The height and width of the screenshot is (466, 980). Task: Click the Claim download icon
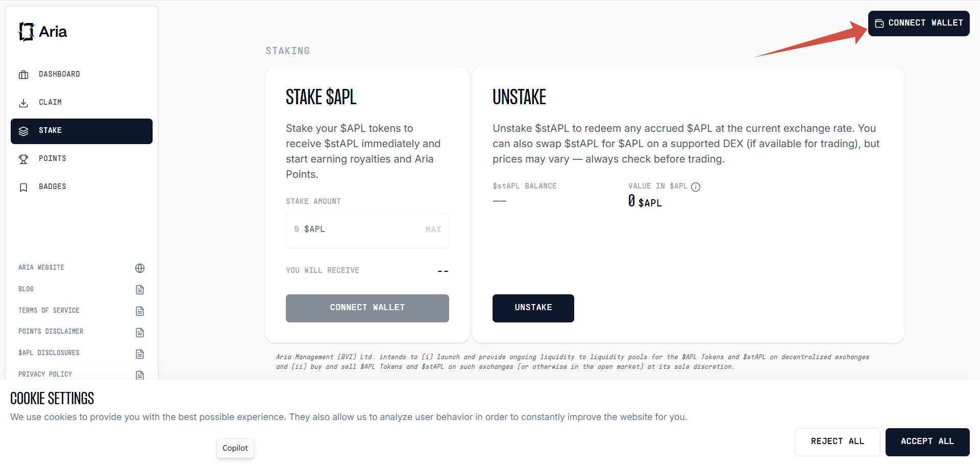23,103
